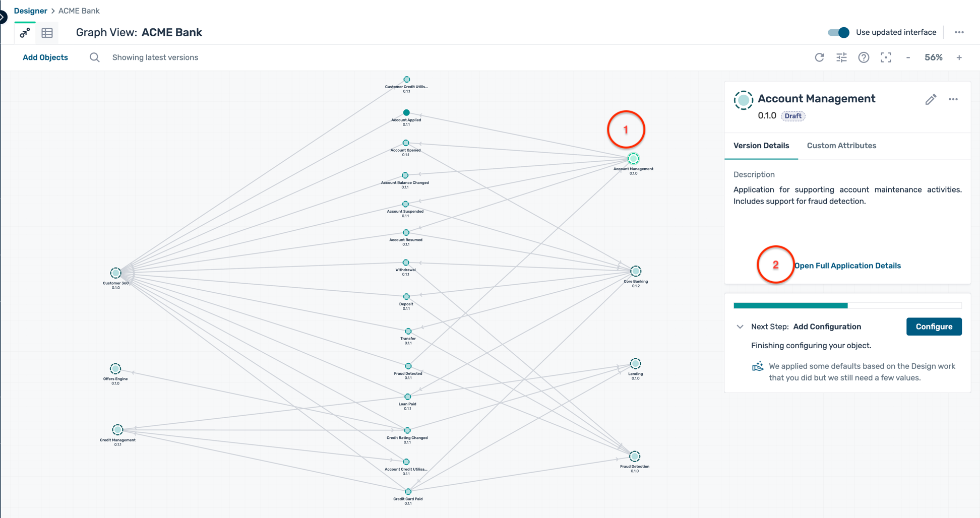The width and height of the screenshot is (980, 518).
Task: Click Add Objects
Action: point(45,57)
